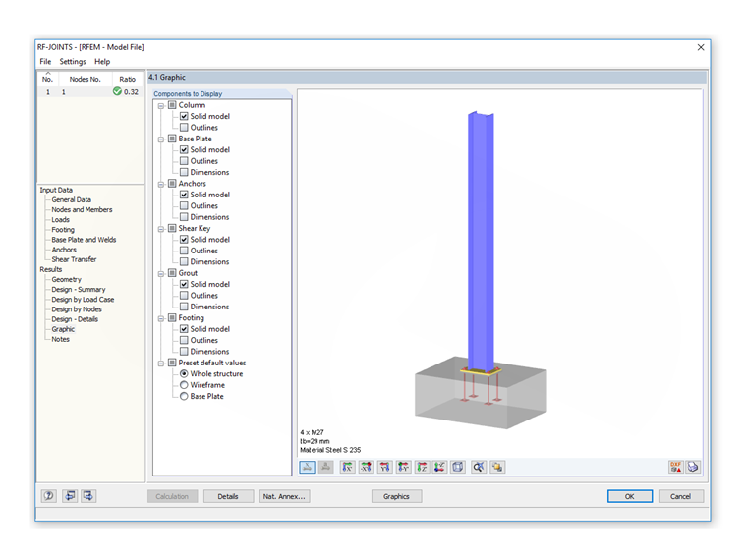The image size is (747, 560).
Task: Collapse the Base Plate tree node
Action: pyautogui.click(x=161, y=140)
